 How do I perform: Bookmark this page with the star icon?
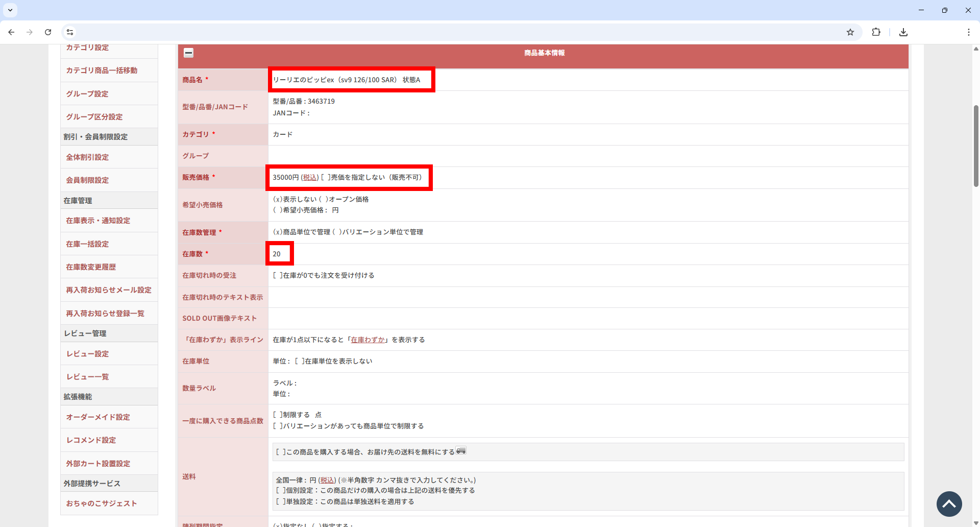click(850, 32)
